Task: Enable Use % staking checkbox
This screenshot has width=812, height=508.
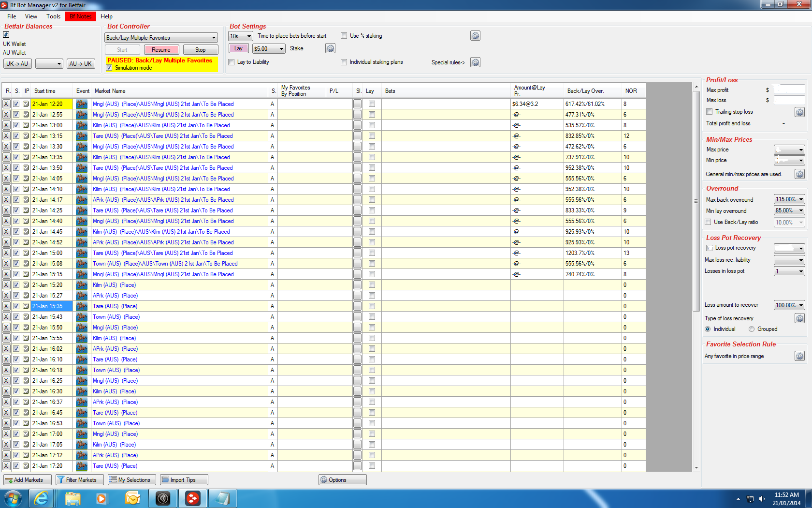Action: [344, 36]
